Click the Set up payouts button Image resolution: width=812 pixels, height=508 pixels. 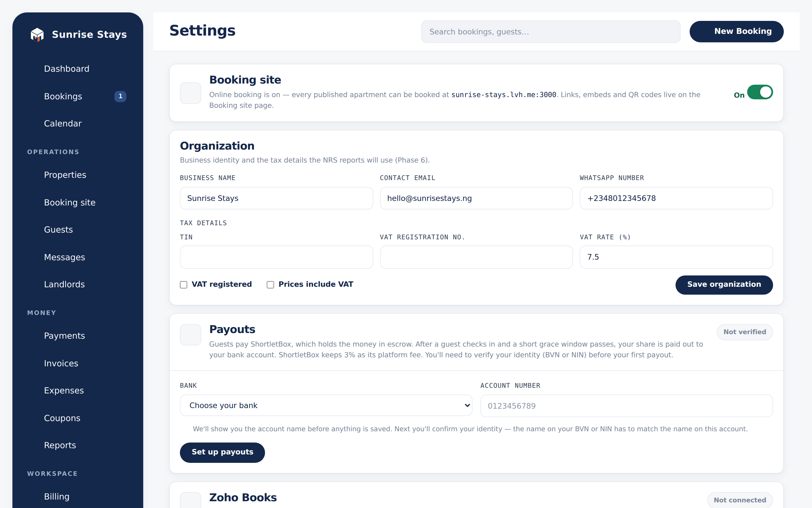pos(222,453)
